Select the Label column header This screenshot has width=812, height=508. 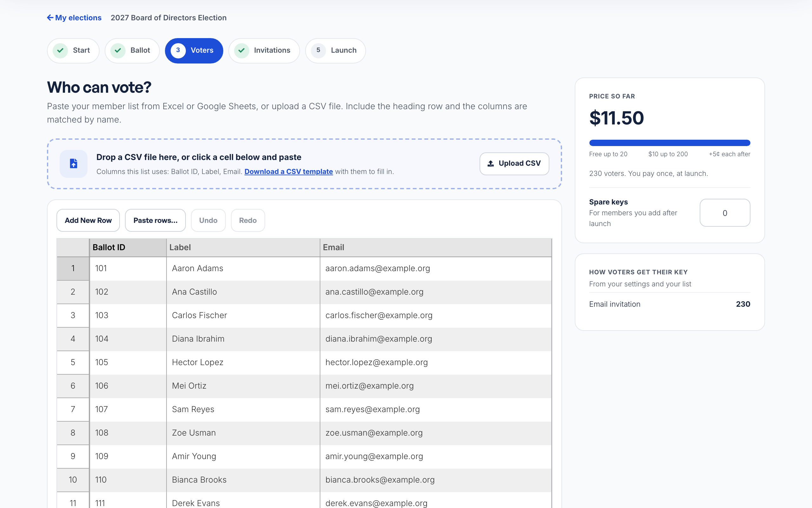click(x=243, y=248)
